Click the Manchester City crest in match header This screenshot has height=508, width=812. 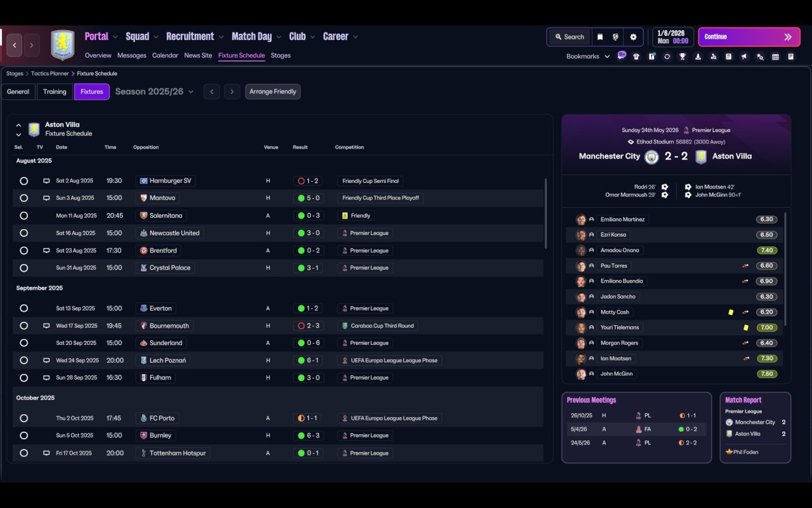pos(652,157)
